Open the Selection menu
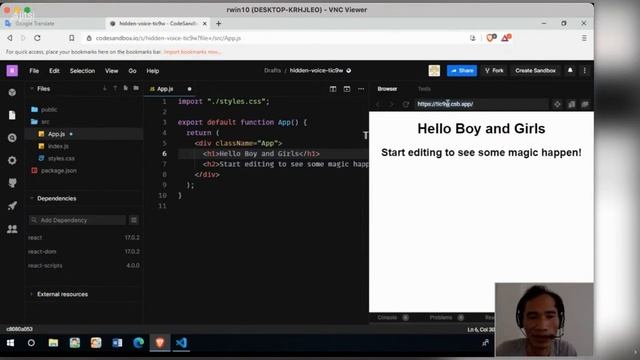640x360 pixels. tap(82, 71)
